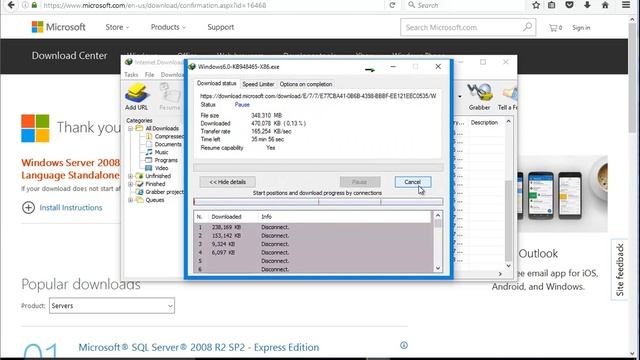The width and height of the screenshot is (640, 360).
Task: Open the Tasks menu in IDM
Action: [x=131, y=75]
